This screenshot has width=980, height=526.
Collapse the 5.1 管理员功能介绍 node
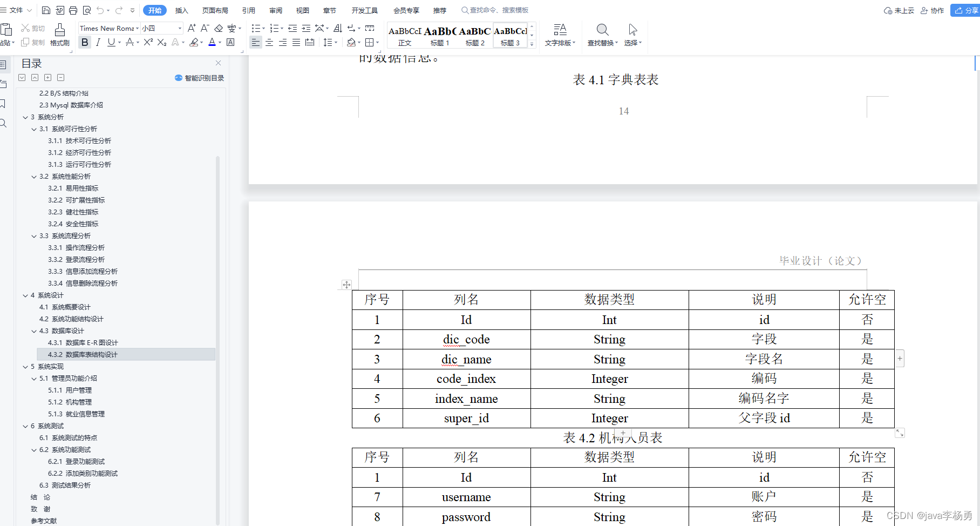[x=34, y=379]
